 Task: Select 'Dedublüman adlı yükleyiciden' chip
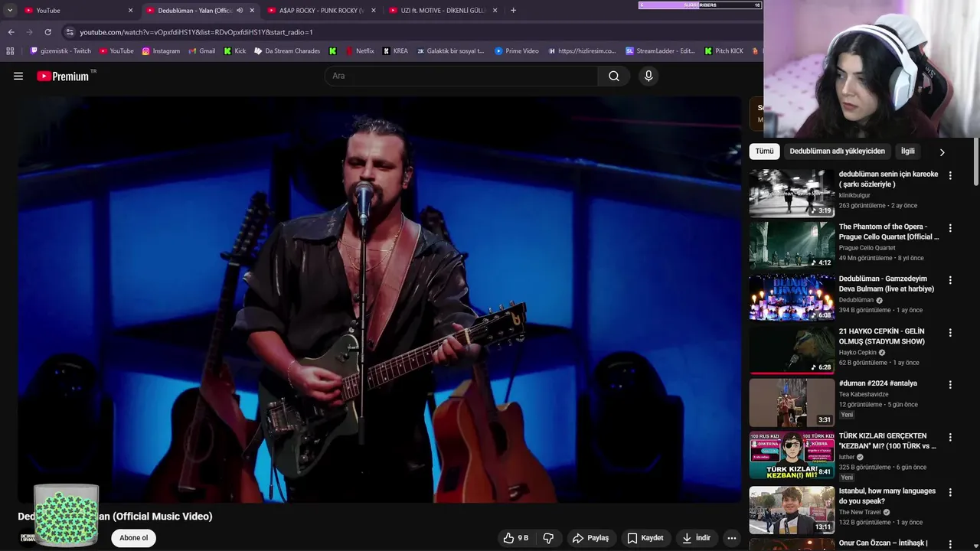point(837,152)
